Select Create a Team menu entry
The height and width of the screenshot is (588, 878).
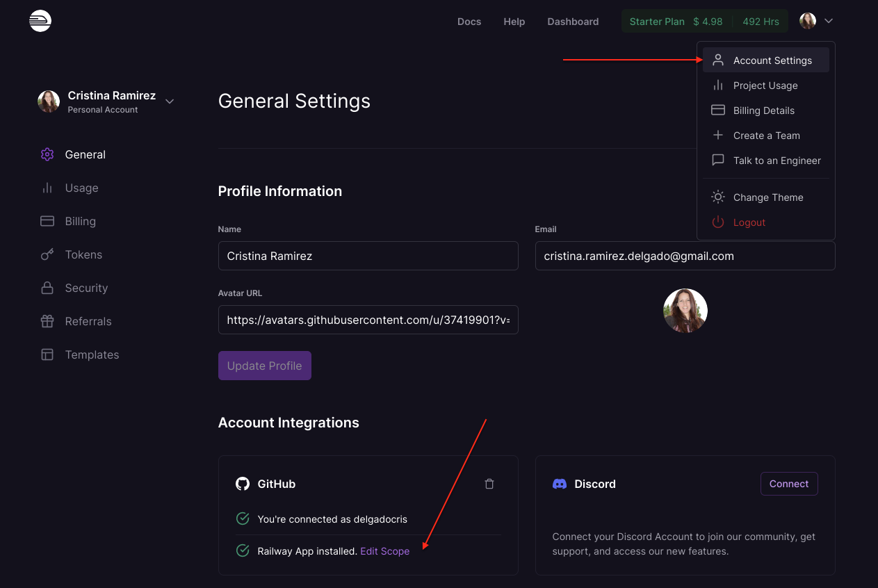coord(766,136)
